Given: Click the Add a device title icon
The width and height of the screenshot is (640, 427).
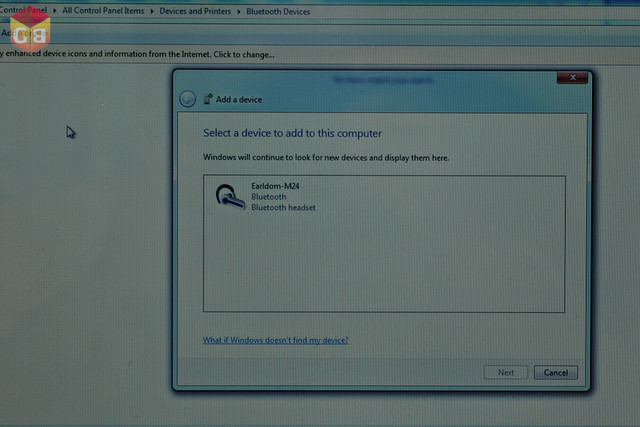Looking at the screenshot, I should click(x=208, y=99).
